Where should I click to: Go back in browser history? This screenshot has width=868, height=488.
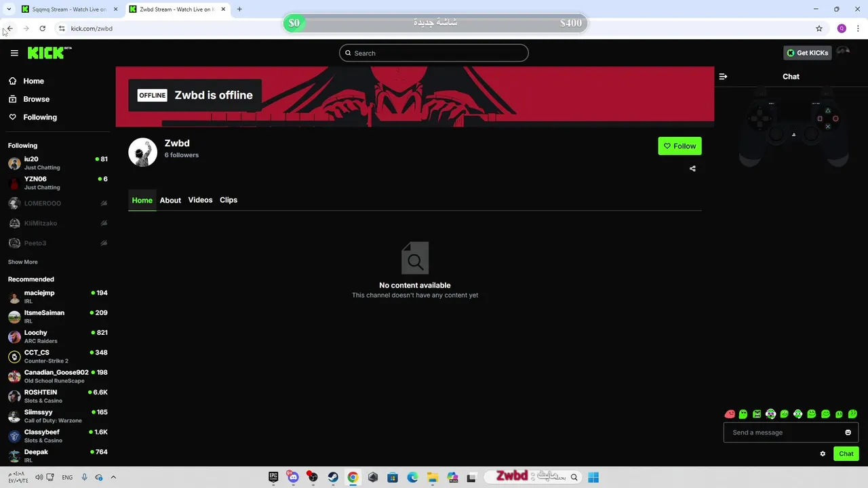click(9, 28)
